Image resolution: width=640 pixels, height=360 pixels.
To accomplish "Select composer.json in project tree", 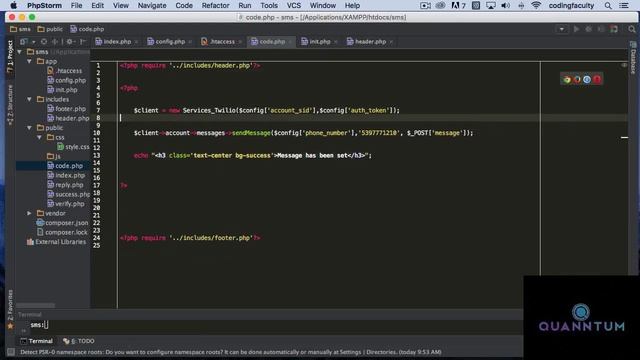I will click(67, 223).
